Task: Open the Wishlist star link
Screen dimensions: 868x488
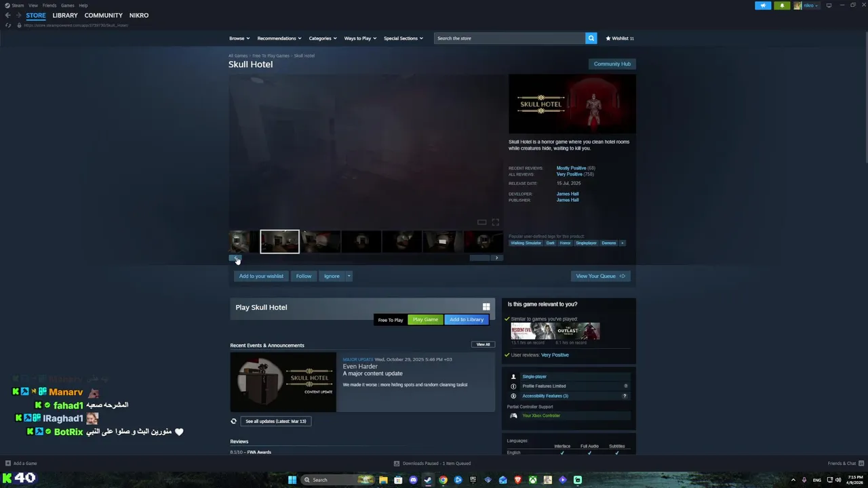Action: coord(620,38)
